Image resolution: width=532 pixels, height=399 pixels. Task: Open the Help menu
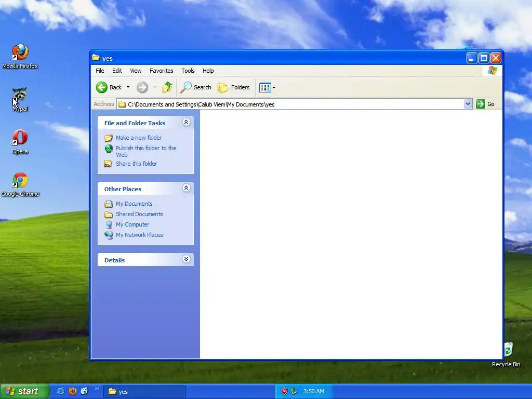[208, 71]
